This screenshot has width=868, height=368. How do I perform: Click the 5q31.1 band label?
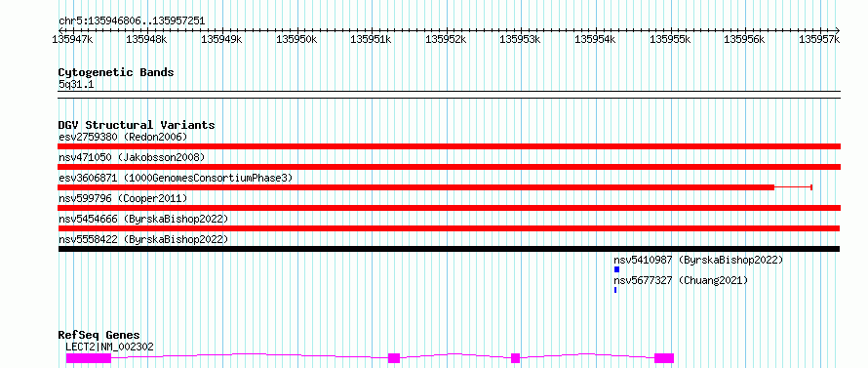76,84
